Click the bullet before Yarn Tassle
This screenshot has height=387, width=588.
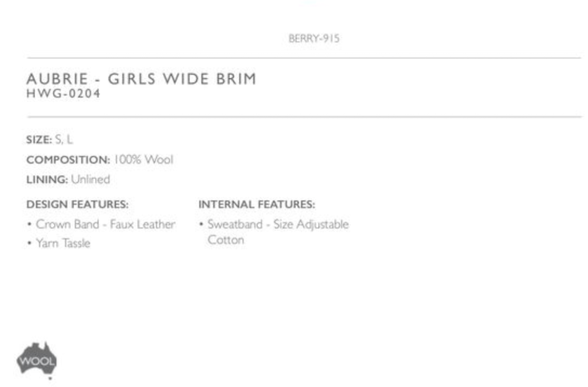pyautogui.click(x=30, y=244)
